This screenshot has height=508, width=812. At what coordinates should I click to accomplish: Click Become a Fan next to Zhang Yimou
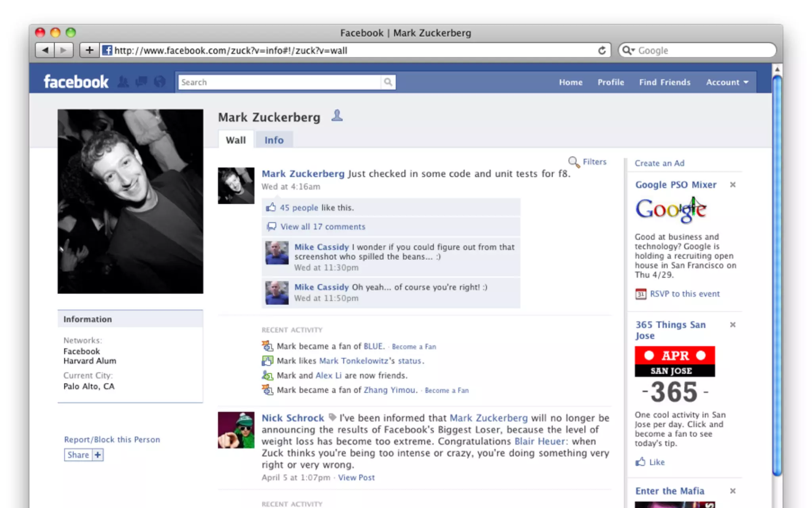(446, 391)
